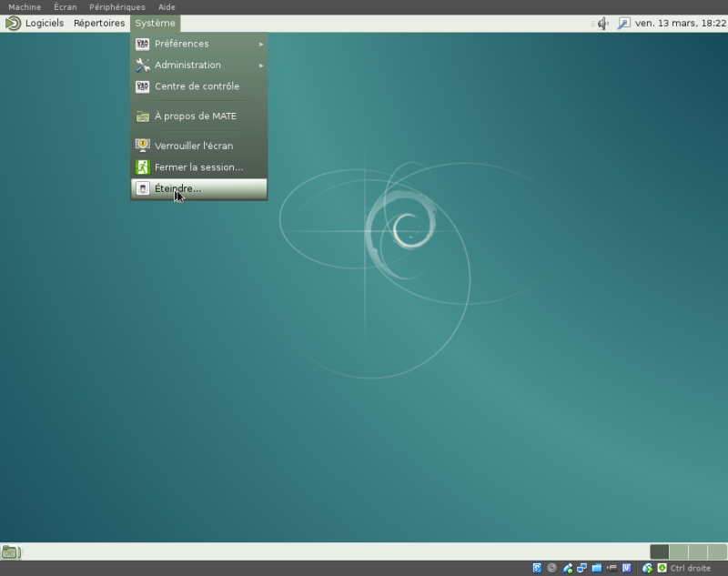Open the Répertoires places menu
The height and width of the screenshot is (576, 728).
(x=98, y=24)
